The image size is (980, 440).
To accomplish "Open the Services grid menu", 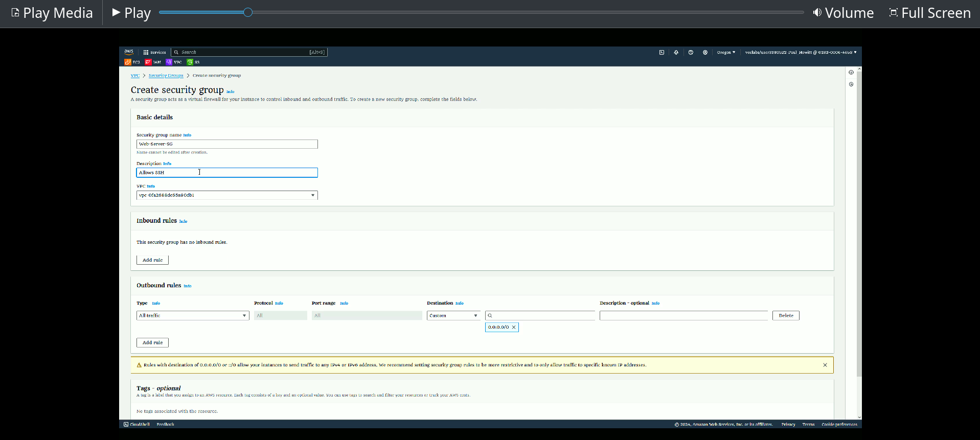I will (x=154, y=52).
